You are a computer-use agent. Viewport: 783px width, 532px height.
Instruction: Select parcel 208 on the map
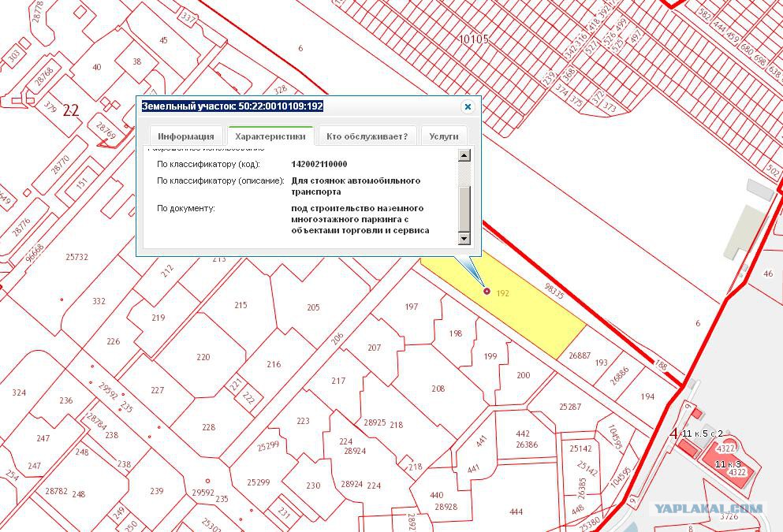click(x=438, y=389)
